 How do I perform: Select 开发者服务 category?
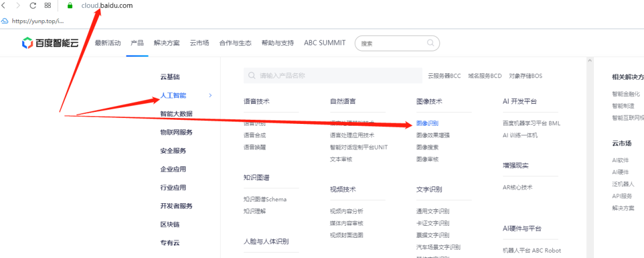tap(176, 206)
